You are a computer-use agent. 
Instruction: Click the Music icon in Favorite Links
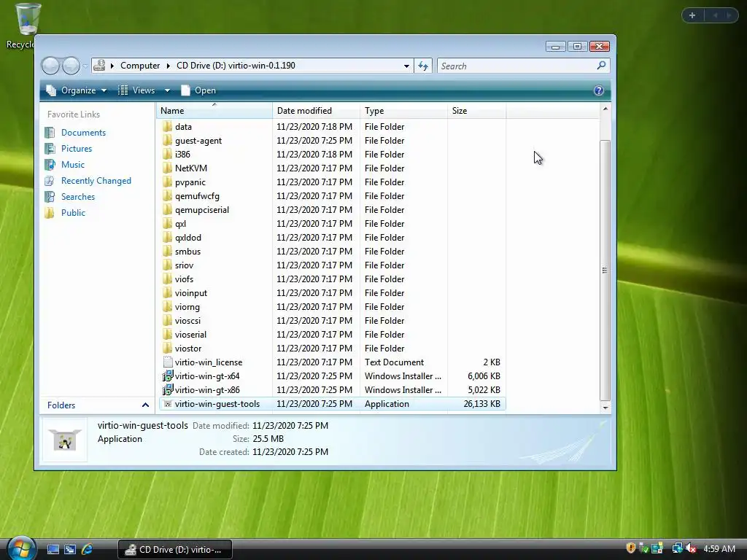(50, 165)
